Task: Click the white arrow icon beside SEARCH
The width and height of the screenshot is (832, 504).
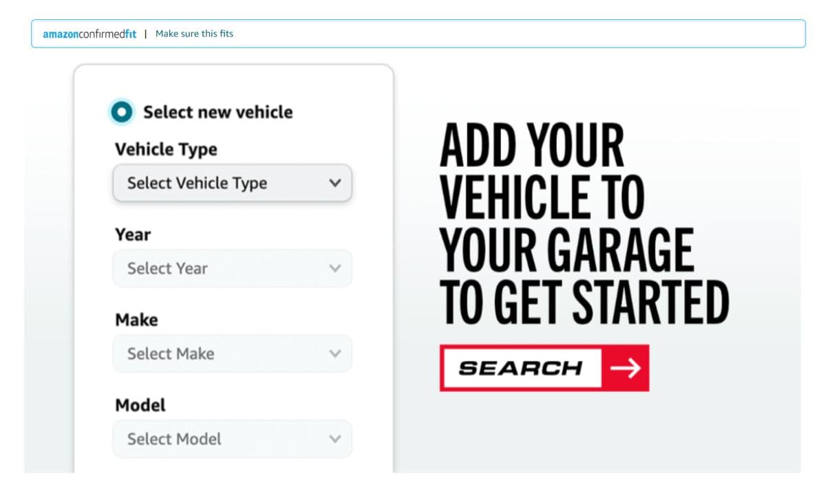Action: (625, 369)
